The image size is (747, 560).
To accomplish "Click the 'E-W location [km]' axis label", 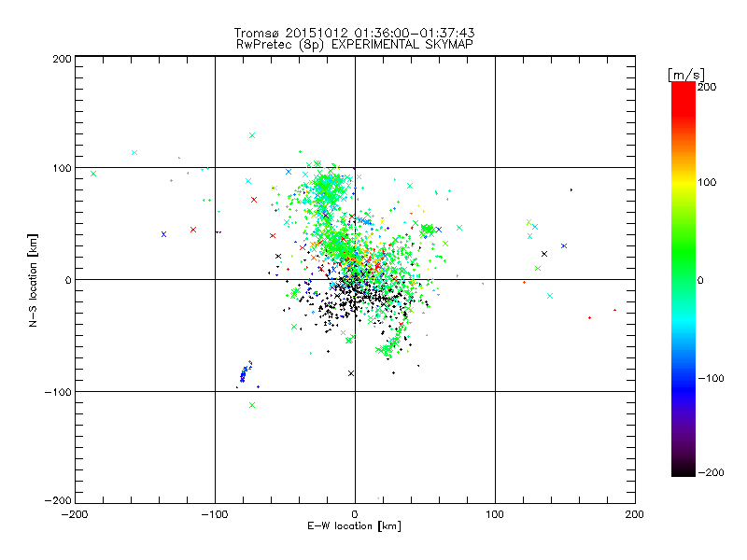I will point(354,526).
